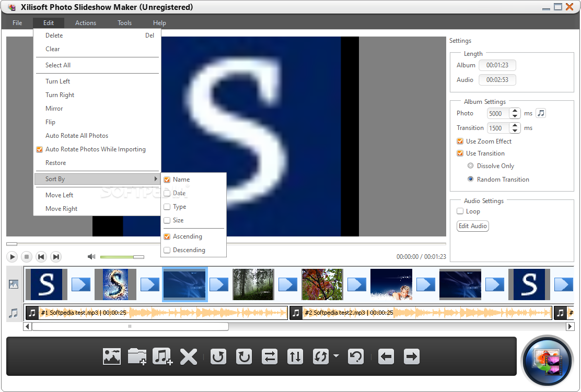
Task: Check the Date sort option
Action: [x=167, y=193]
